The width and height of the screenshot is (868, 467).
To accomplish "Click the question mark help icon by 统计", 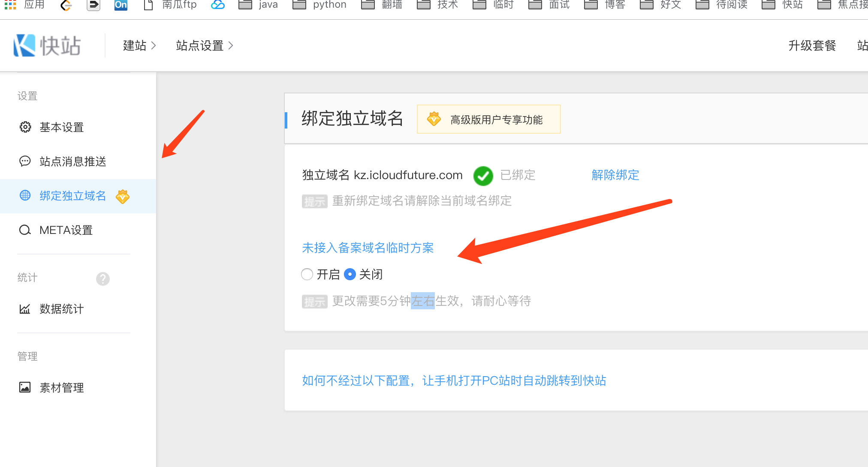I will click(103, 279).
